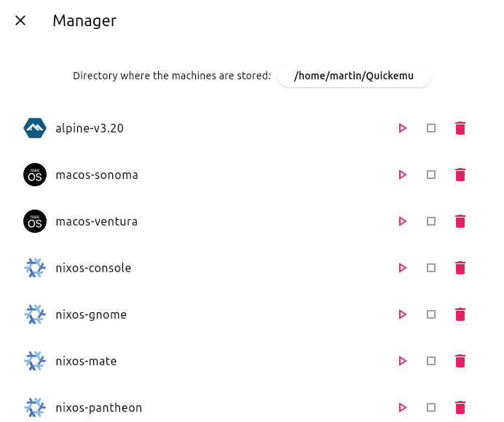Stop the alpine-v3.20 machine
Image resolution: width=504 pixels, height=422 pixels.
pyautogui.click(x=431, y=128)
